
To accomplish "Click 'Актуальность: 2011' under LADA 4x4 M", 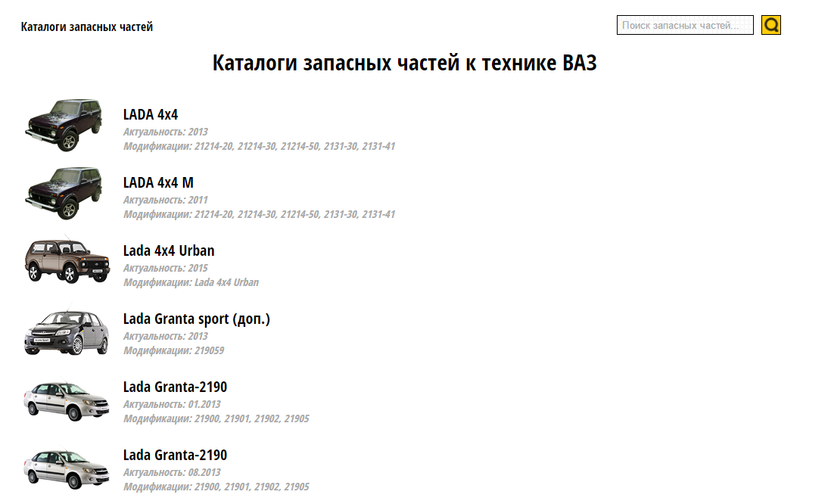I will point(165,201).
